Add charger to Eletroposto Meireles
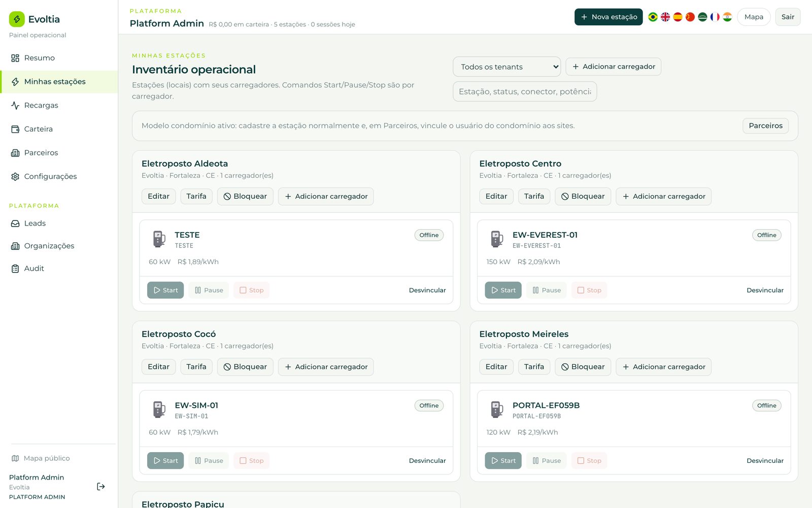This screenshot has width=812, height=508. pos(663,367)
